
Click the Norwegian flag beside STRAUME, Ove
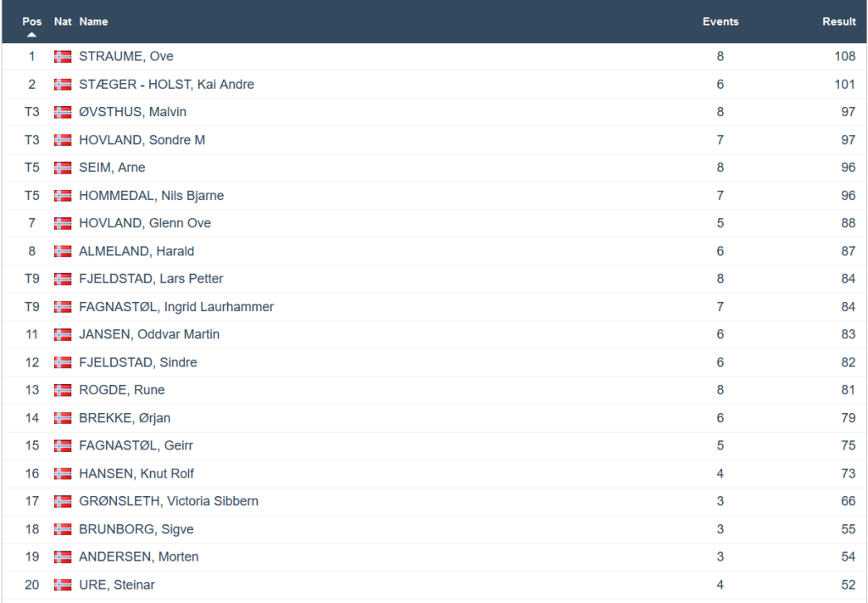coord(63,57)
